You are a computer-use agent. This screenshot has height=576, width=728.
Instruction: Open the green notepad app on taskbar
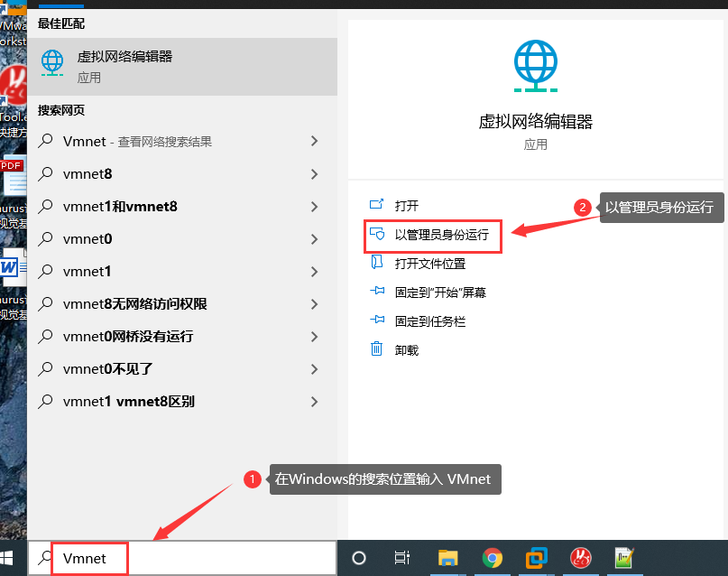pyautogui.click(x=624, y=558)
